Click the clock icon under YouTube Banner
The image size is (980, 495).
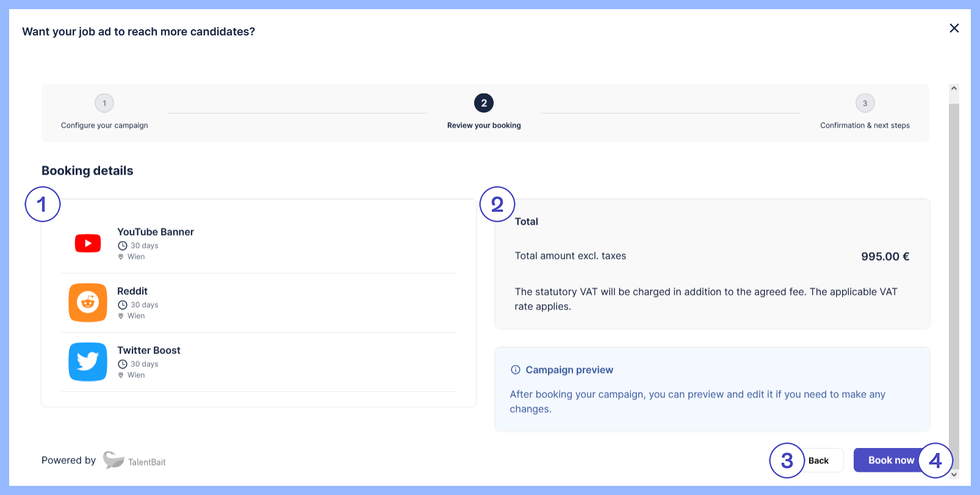tap(123, 246)
